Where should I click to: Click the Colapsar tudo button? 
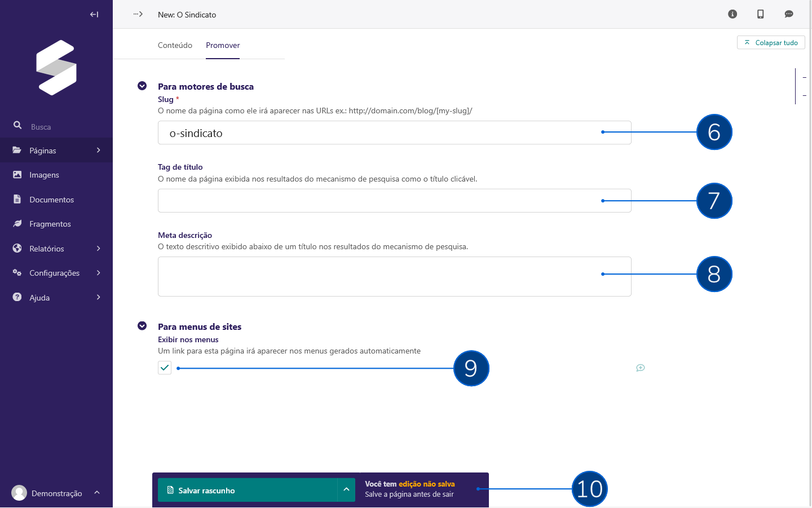click(x=770, y=43)
